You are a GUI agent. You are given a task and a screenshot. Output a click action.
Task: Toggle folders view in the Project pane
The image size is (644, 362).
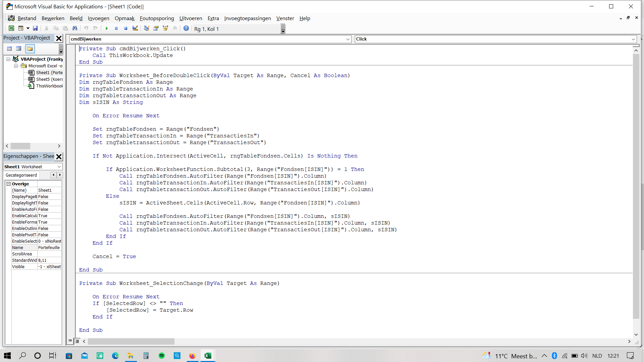(x=30, y=49)
